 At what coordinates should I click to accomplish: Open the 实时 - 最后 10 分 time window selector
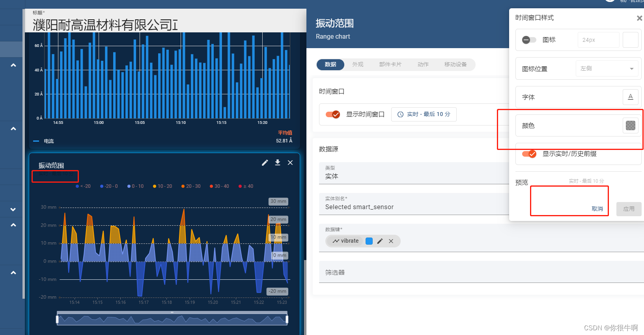pyautogui.click(x=424, y=114)
